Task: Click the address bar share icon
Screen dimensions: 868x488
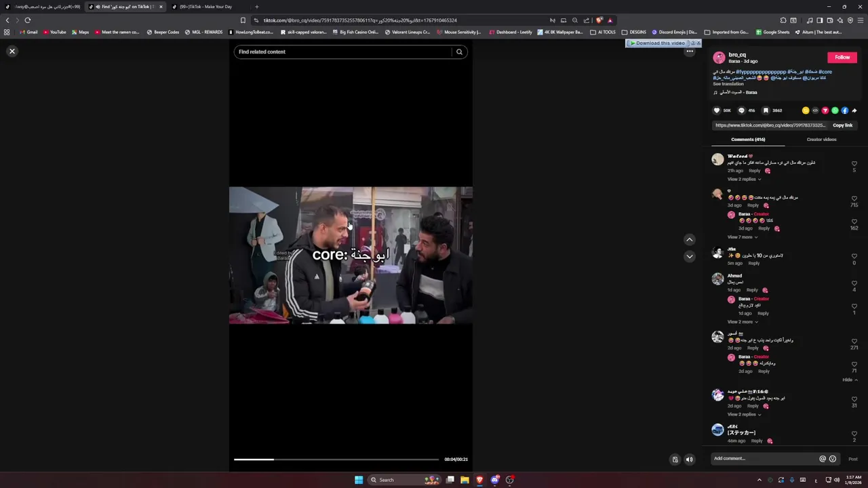Action: 587,20
